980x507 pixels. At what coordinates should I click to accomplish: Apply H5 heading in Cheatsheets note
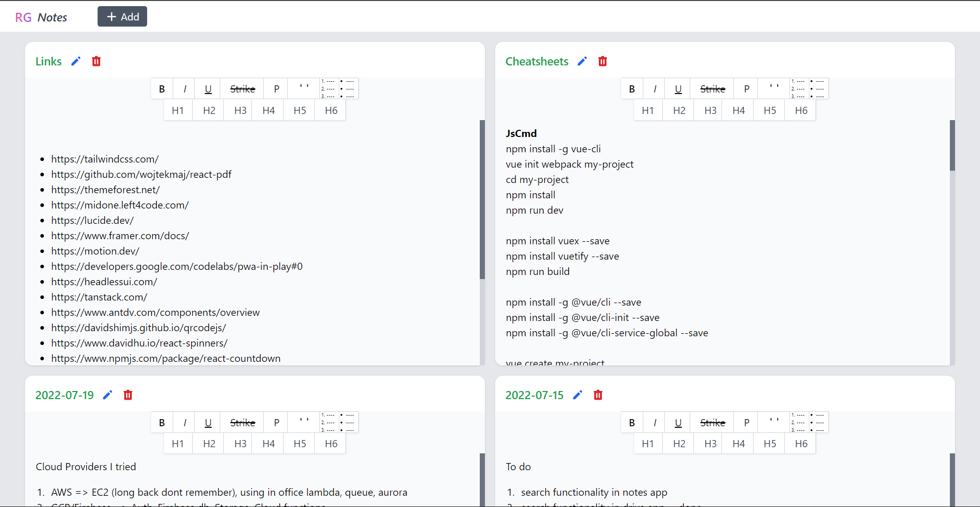click(769, 110)
